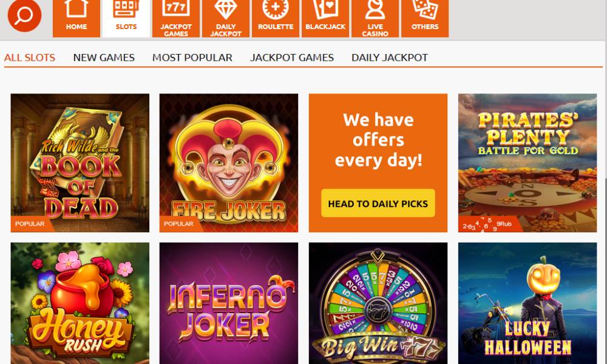Switch to the Daily Jackpot text tab

pos(390,58)
